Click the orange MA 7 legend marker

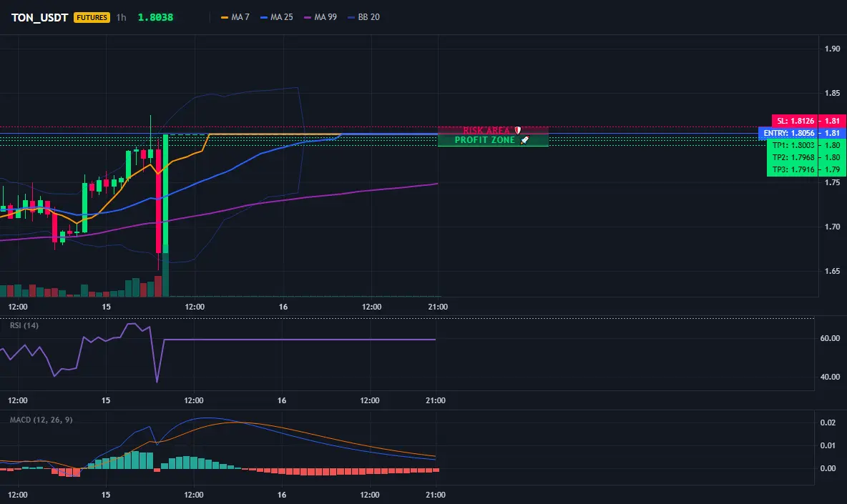click(225, 17)
